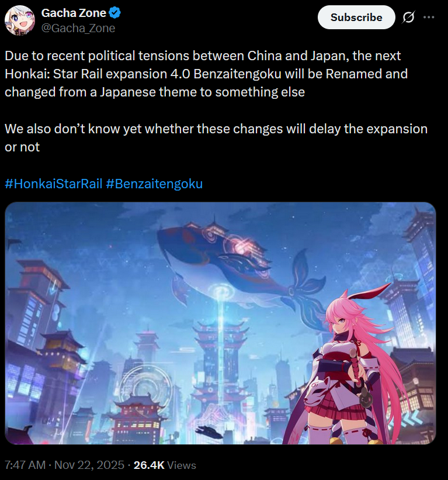The height and width of the screenshot is (480, 448).
Task: Open the Gacha Zone display name
Action: click(x=74, y=13)
